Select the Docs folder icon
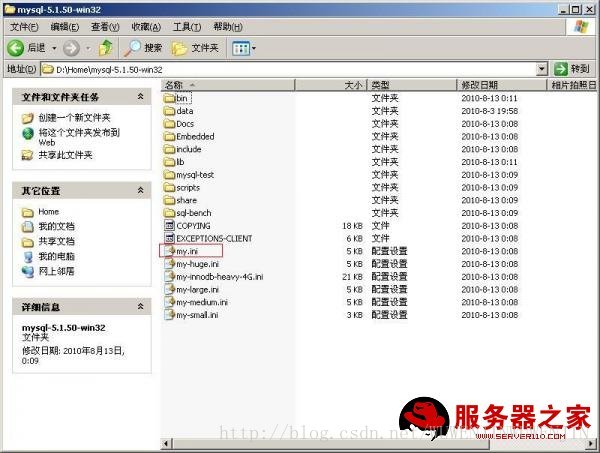This screenshot has height=453, width=600. (170, 124)
